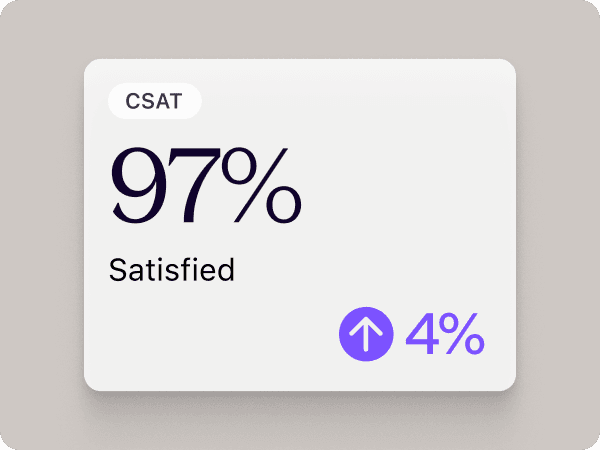This screenshot has width=600, height=450.
Task: Click the purple digit 4
Action: click(423, 334)
